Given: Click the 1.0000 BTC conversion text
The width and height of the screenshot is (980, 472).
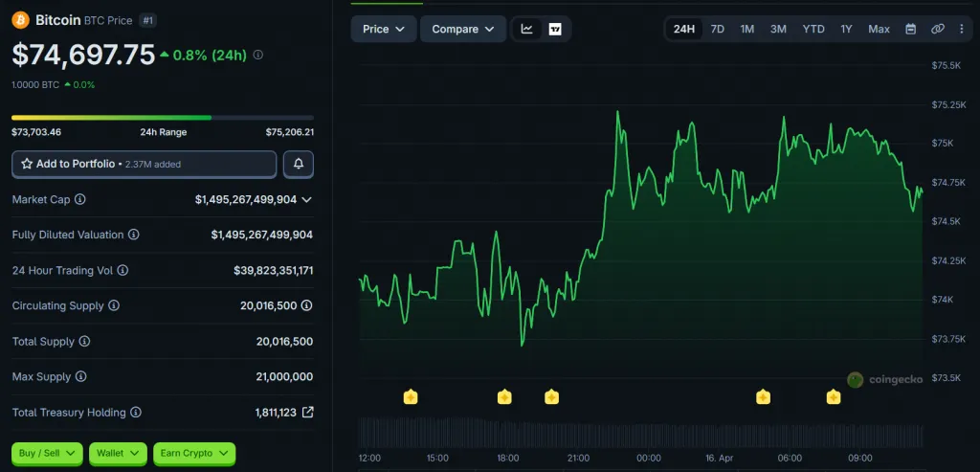Looking at the screenshot, I should point(35,84).
